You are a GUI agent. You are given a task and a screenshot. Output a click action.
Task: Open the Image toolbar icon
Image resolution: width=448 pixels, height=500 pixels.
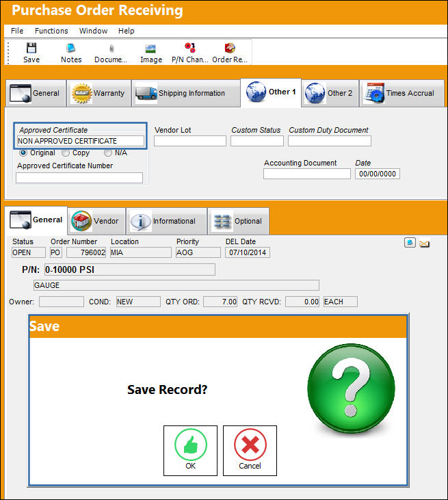[150, 49]
